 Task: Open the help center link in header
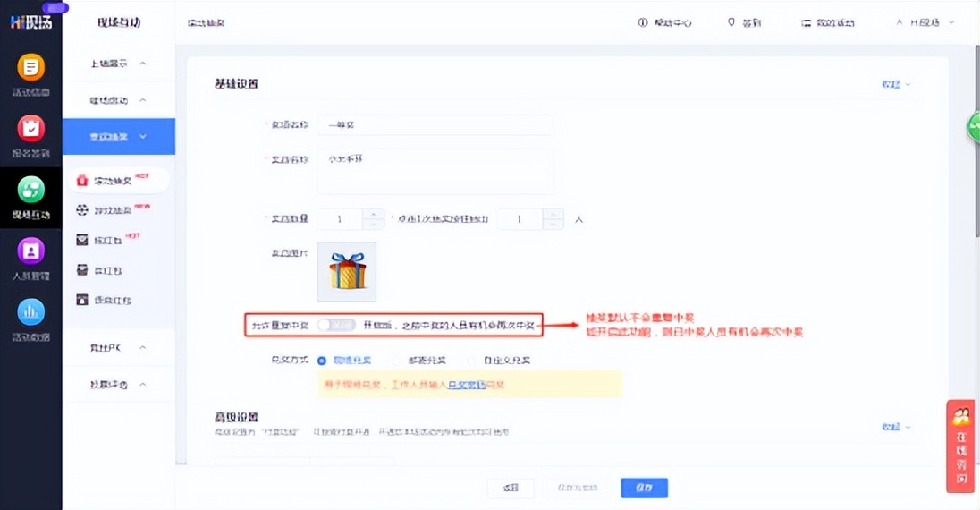[x=665, y=22]
